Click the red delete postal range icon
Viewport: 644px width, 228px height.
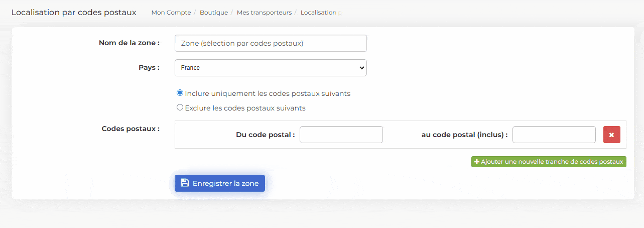(611, 135)
